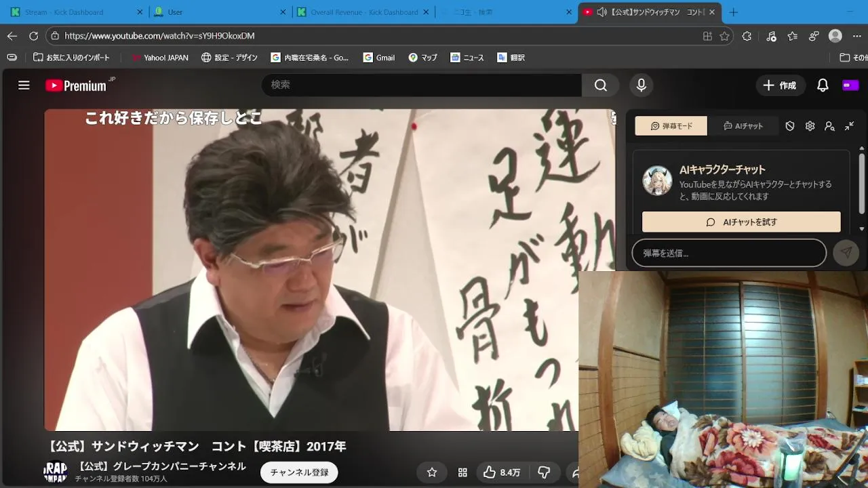Screen dimensions: 868x488
Task: Click AIチャットを試す button
Action: (x=741, y=222)
